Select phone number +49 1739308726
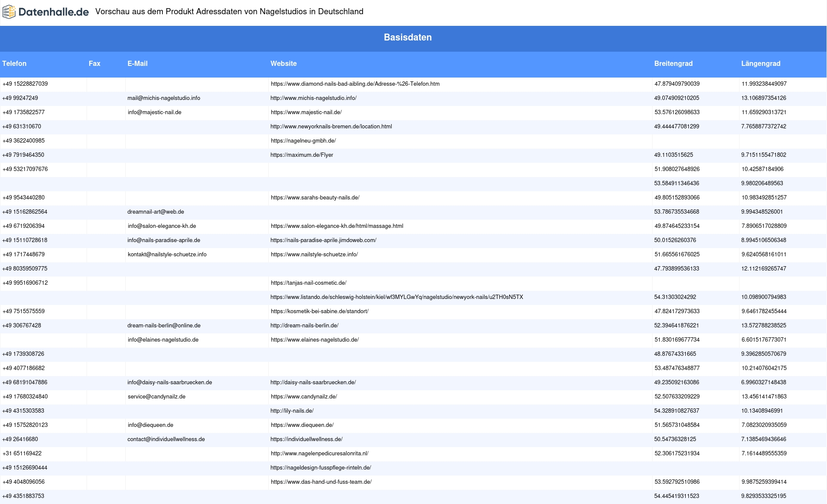Image resolution: width=827 pixels, height=504 pixels. (x=23, y=354)
